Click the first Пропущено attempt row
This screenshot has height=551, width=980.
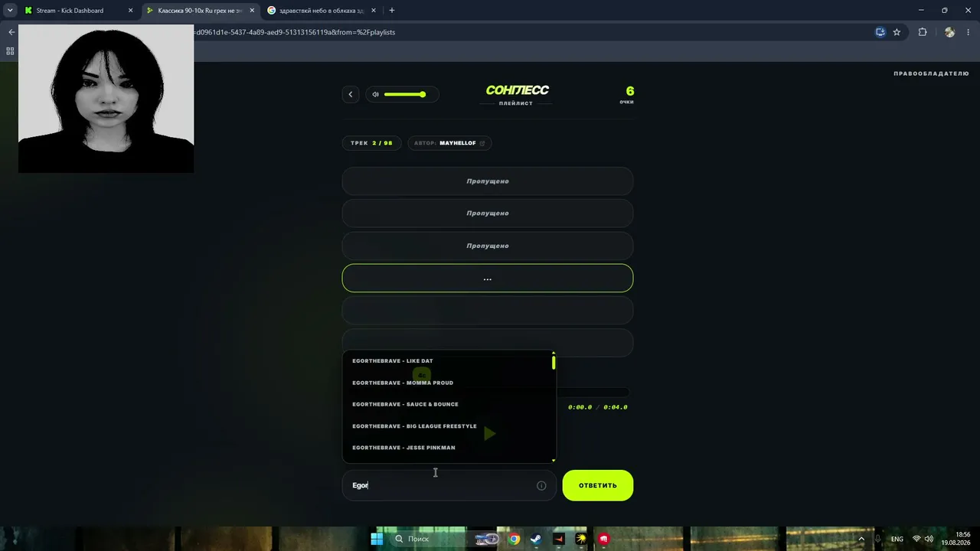coord(488,181)
